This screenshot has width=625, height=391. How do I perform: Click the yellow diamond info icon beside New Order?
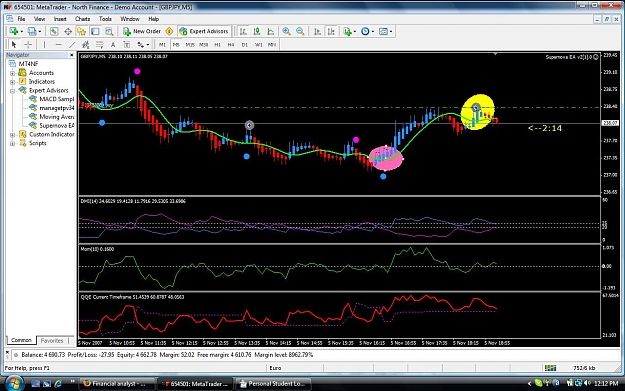point(169,31)
